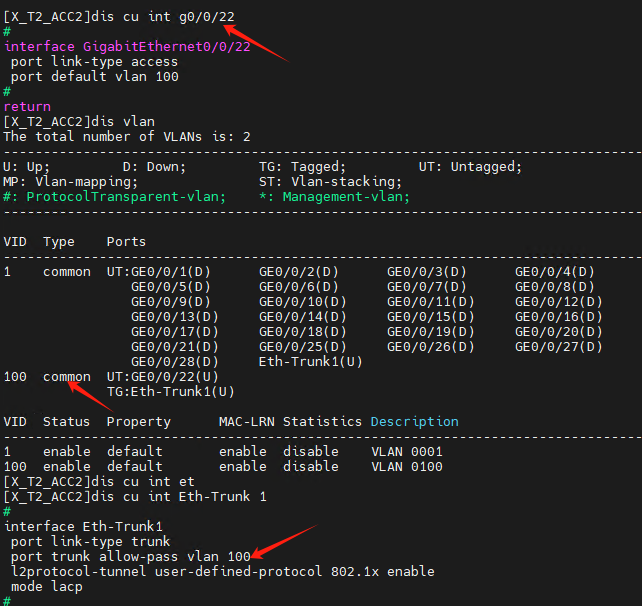Click 'port trunk allow-pass vlan 100' line
The image size is (642, 606).
(x=131, y=557)
